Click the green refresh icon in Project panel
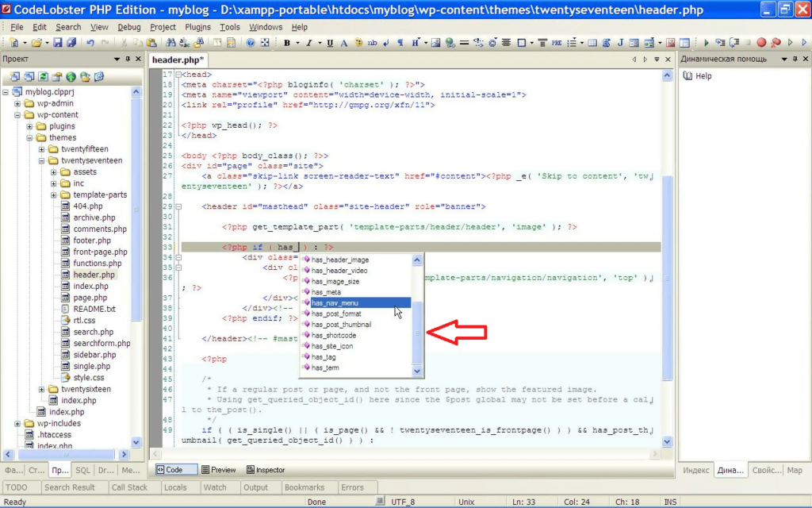 click(43, 77)
